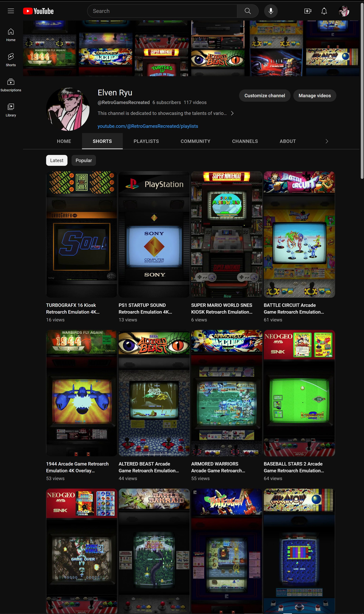This screenshot has height=614, width=364.
Task: Click title SUPER MARIO WORLD SNES KIOSK
Action: [x=222, y=308]
